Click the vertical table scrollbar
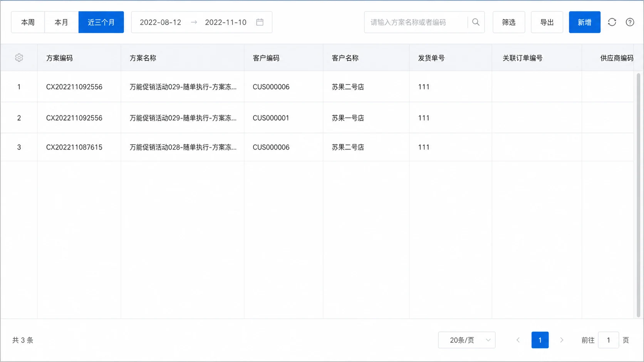 tap(638, 195)
